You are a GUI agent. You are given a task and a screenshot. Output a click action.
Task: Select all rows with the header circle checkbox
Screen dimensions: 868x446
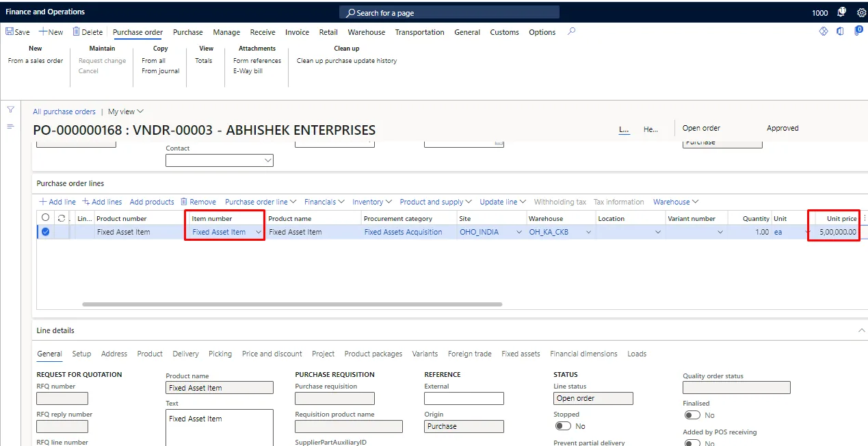[x=46, y=218]
